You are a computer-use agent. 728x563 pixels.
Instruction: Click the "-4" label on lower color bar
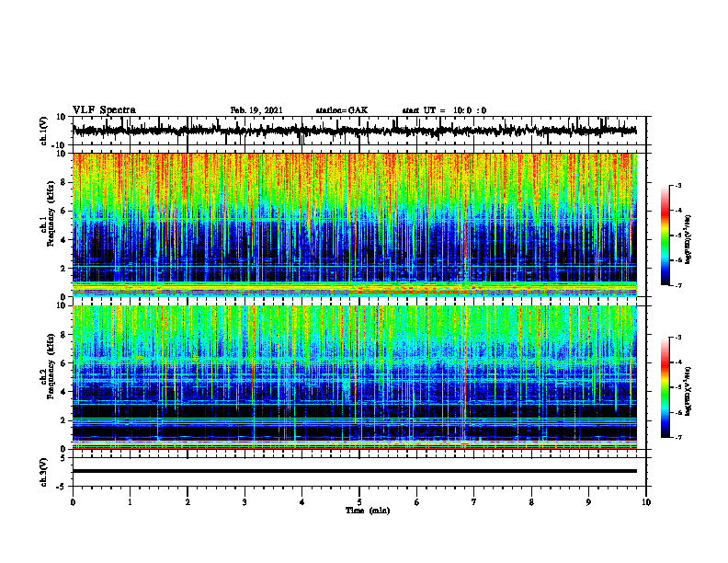pyautogui.click(x=678, y=362)
